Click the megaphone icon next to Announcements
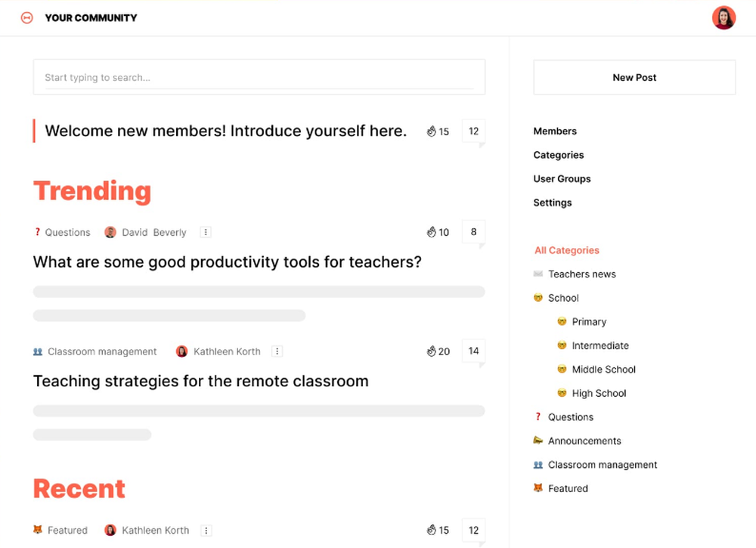756x548 pixels. pos(537,441)
